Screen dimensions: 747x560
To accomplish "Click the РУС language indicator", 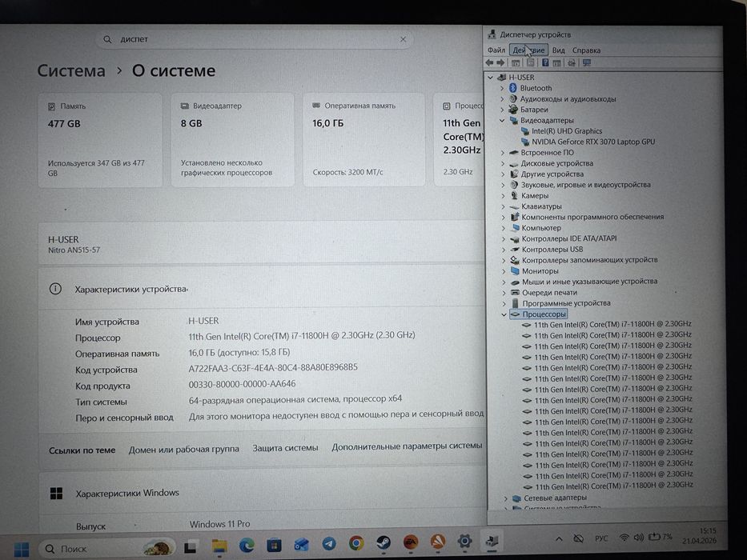I will pyautogui.click(x=601, y=538).
